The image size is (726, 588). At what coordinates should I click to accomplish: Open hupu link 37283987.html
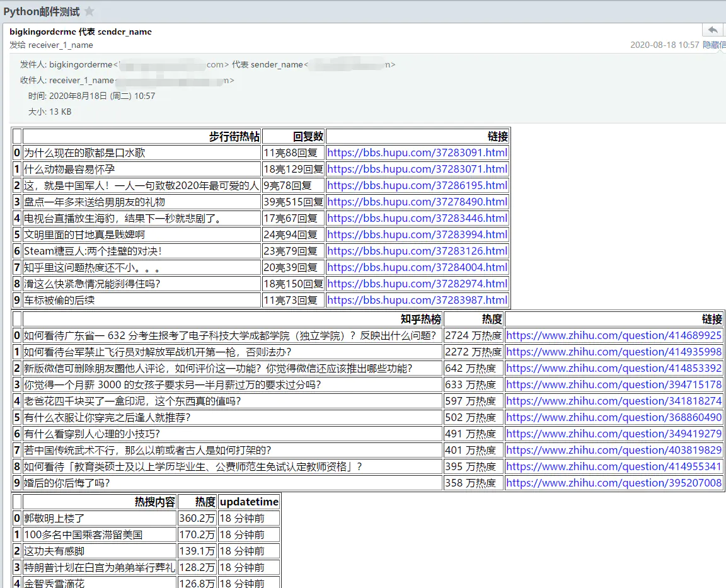[417, 300]
